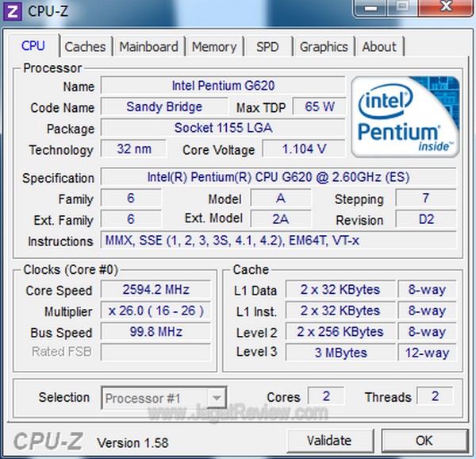Select the Memory tab

(214, 47)
